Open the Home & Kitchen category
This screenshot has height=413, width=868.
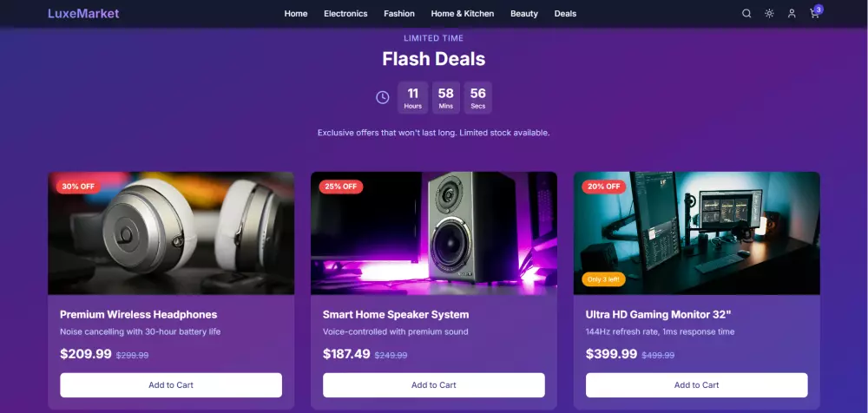463,14
